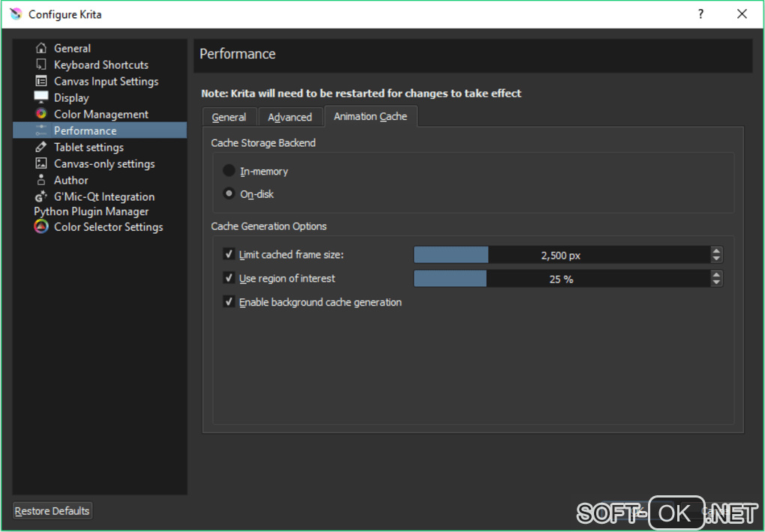Click the Color Management wheel icon
The image size is (765, 532).
point(41,114)
